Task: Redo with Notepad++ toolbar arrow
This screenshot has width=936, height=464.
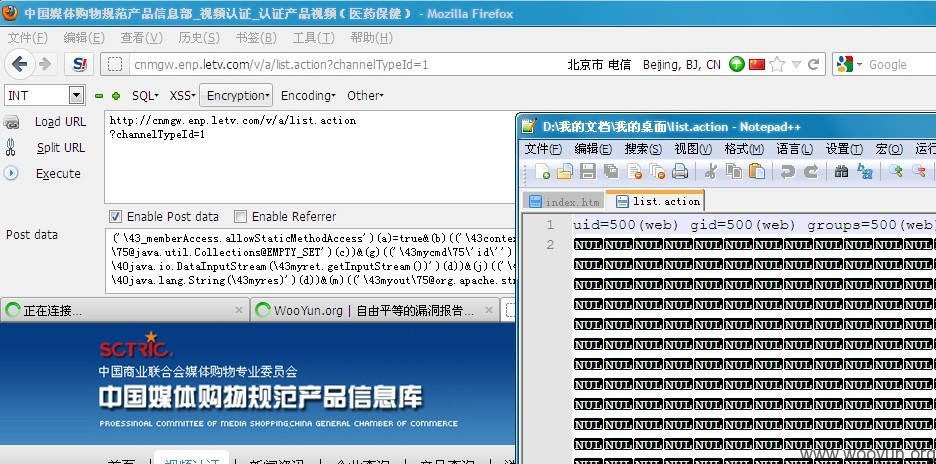Action: point(810,171)
